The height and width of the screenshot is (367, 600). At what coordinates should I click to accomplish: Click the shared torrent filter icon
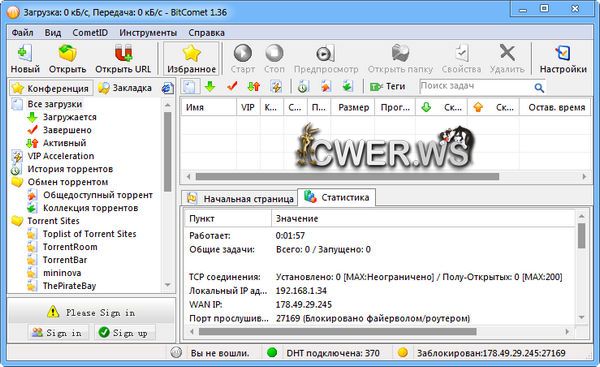point(326,86)
